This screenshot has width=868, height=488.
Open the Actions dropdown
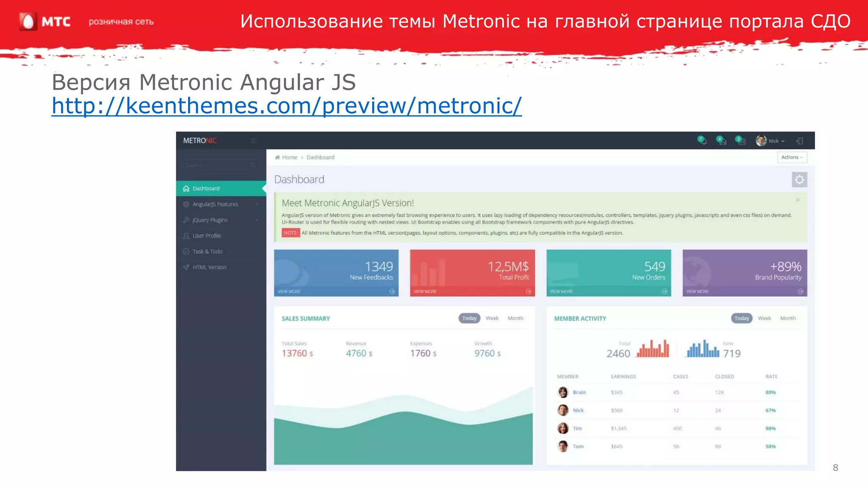[792, 157]
